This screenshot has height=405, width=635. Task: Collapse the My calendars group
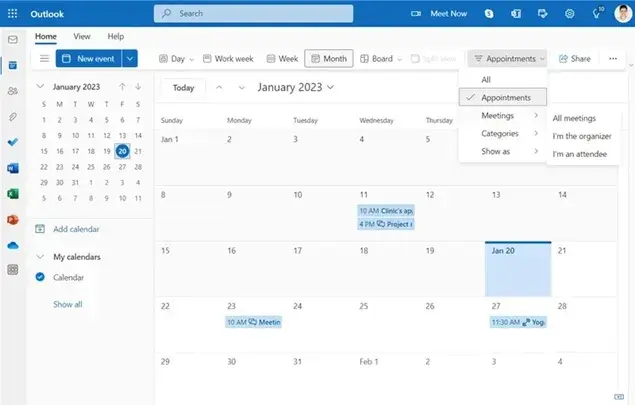pos(40,256)
